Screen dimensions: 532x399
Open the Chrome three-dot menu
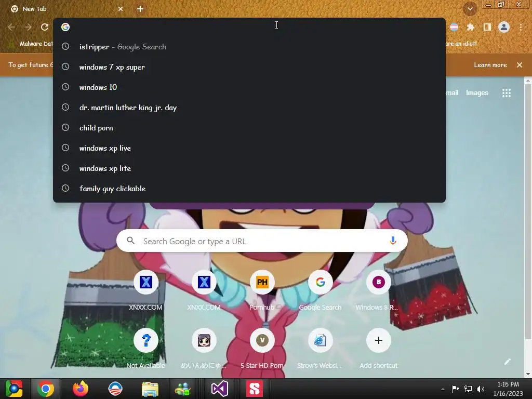521,27
